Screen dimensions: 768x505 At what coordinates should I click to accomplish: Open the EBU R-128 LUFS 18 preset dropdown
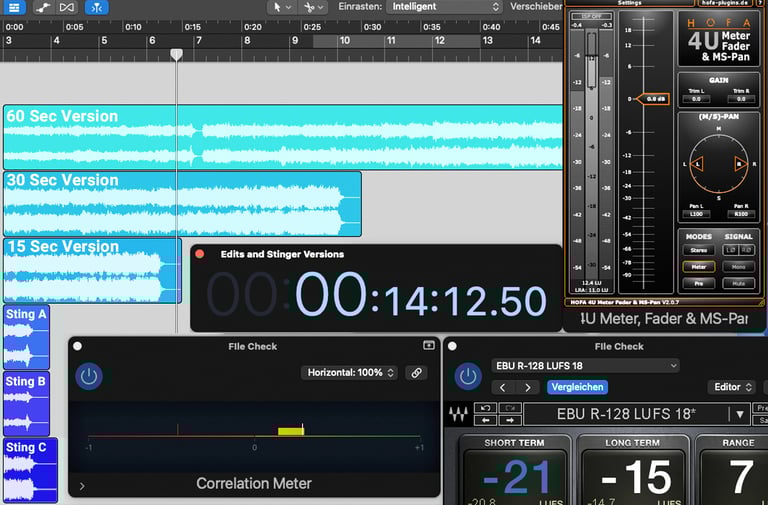pyautogui.click(x=585, y=366)
